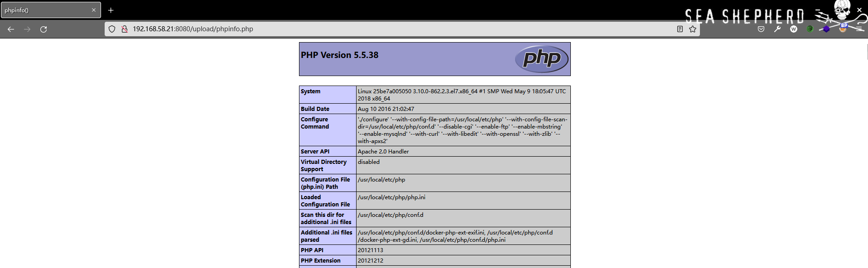Click the green hexagon extension icon
This screenshot has width=868, height=268.
(810, 29)
